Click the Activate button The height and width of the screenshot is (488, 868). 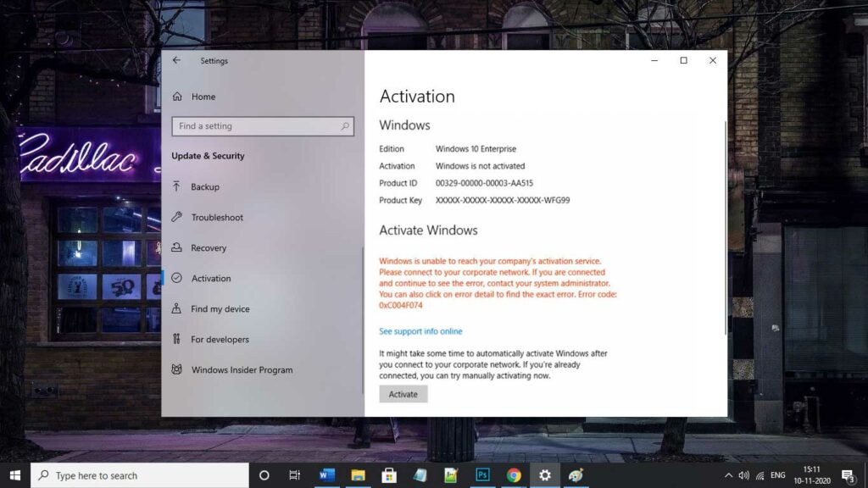tap(403, 393)
